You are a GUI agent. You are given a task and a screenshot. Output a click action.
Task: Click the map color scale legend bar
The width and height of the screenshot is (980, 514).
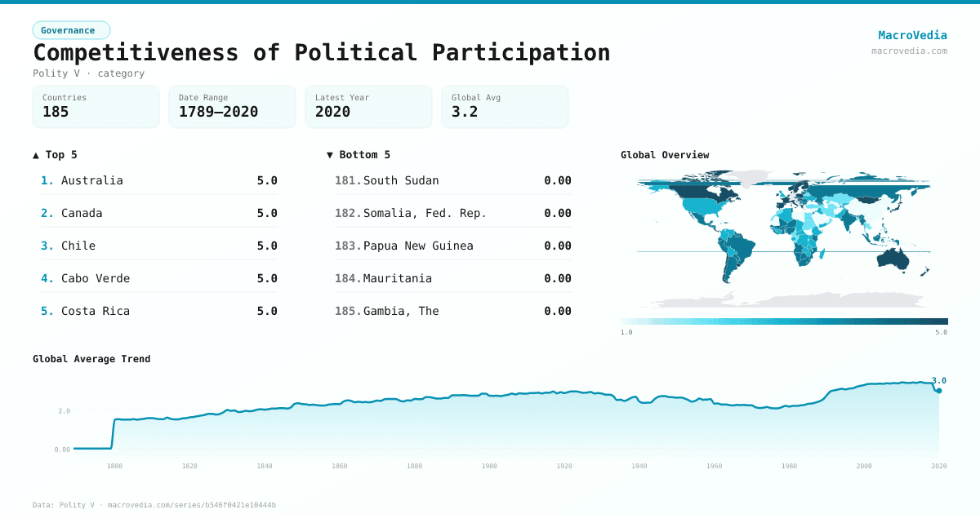[784, 321]
